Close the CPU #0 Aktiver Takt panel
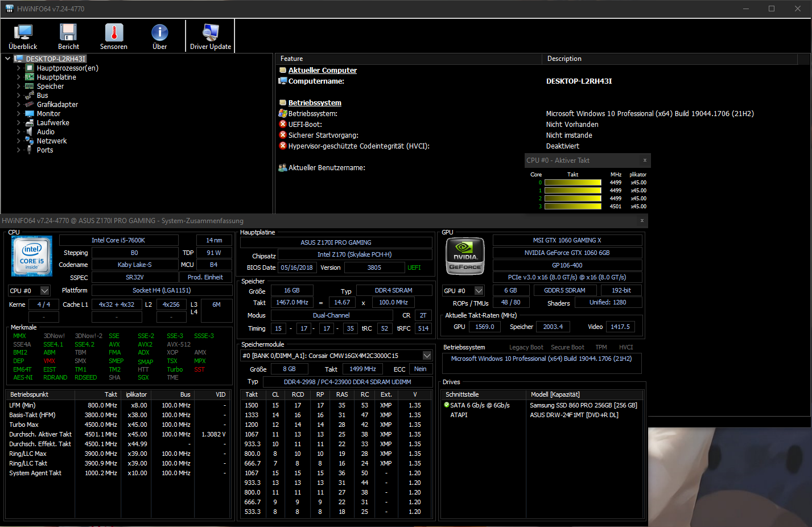The width and height of the screenshot is (812, 527). (x=645, y=160)
